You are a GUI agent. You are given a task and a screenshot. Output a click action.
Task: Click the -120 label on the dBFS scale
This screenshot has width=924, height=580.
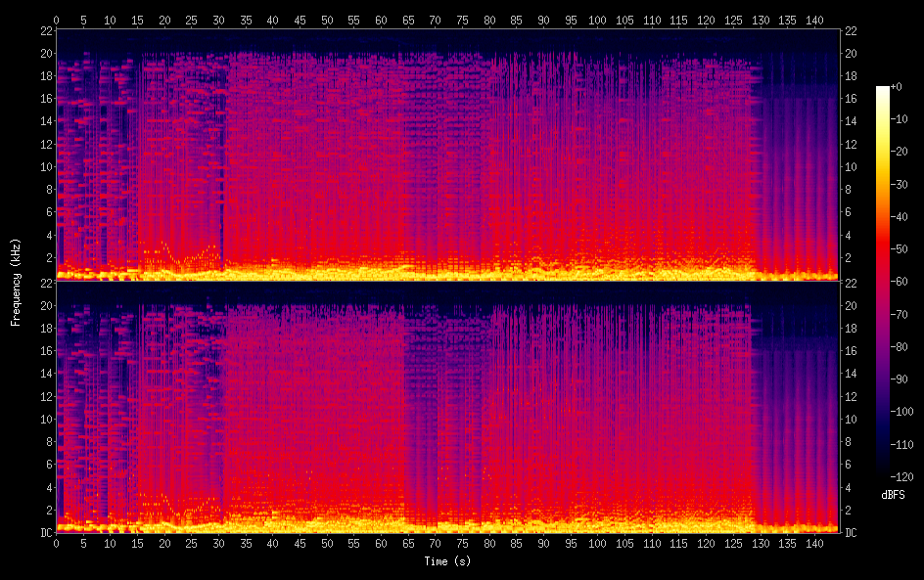pos(905,478)
